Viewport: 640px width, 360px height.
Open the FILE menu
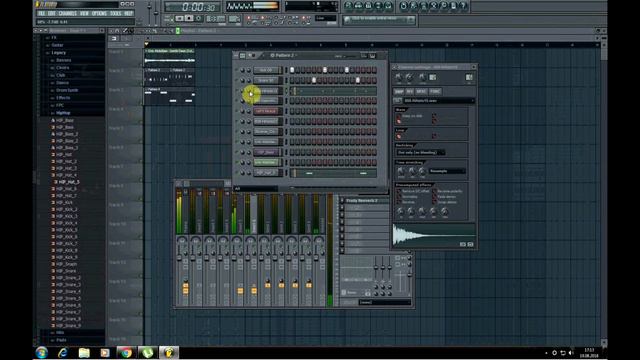41,13
